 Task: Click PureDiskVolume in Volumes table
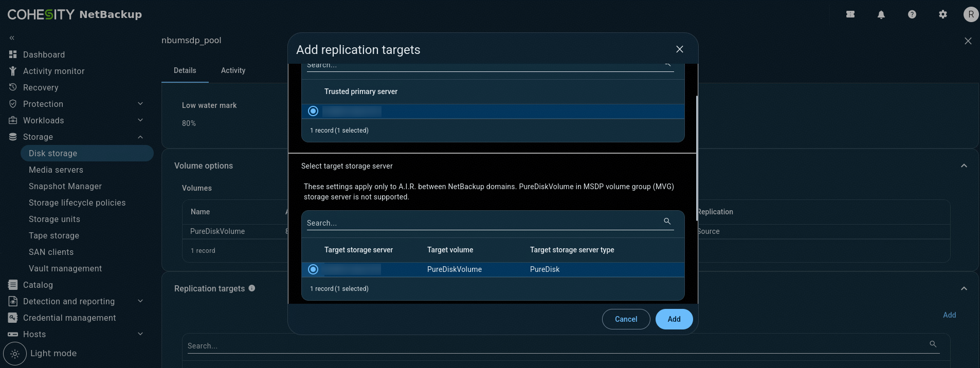[x=217, y=231]
